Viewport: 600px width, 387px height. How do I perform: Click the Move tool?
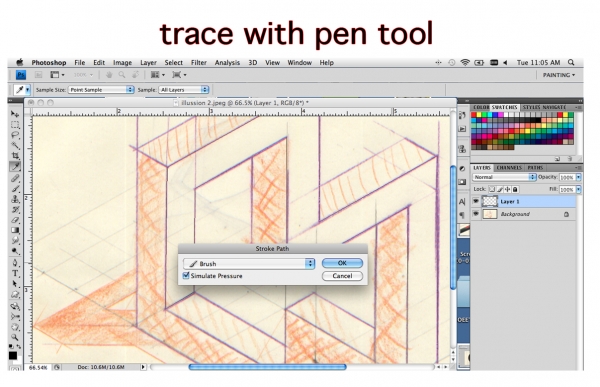tap(15, 114)
